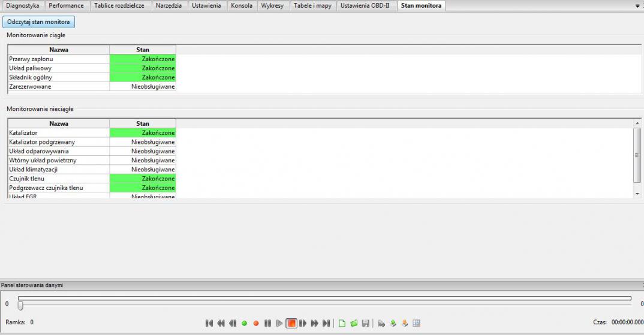Click the Ramka: 0 frame counter
The image size is (644, 335).
click(x=20, y=322)
